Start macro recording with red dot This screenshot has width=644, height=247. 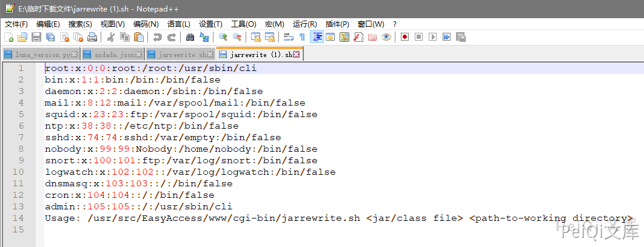pos(404,37)
